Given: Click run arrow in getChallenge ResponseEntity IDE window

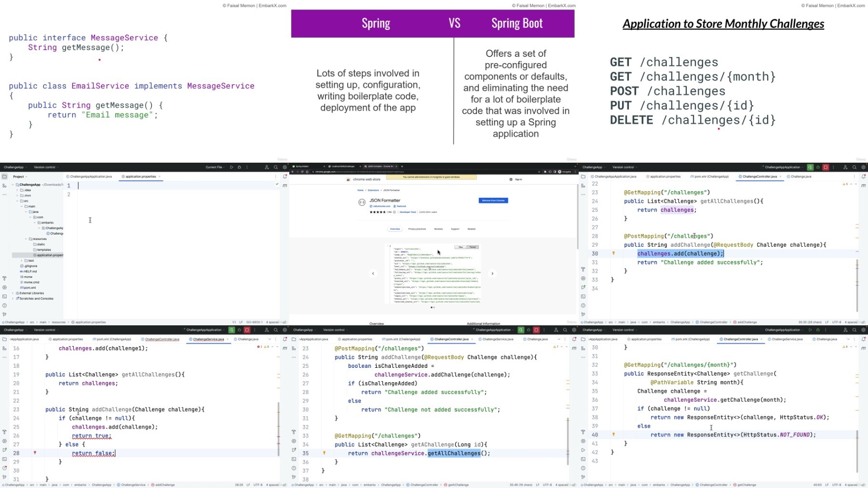Looking at the screenshot, I should (810, 330).
